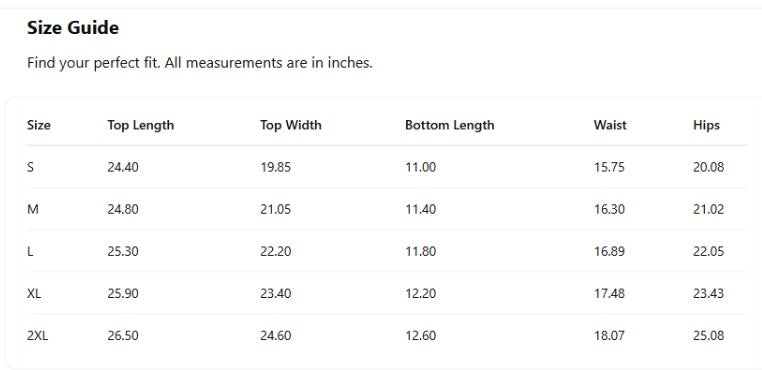Select the XL size row label

tap(34, 294)
